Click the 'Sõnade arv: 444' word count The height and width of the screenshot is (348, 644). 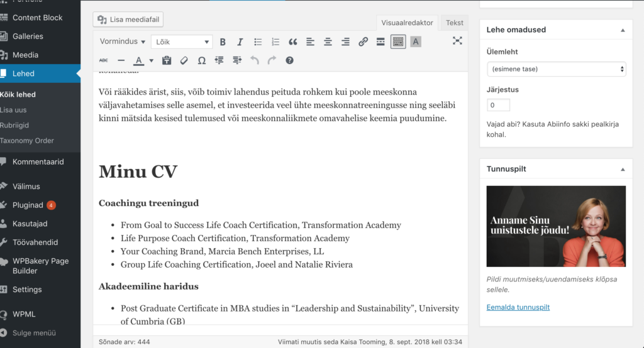tap(124, 342)
